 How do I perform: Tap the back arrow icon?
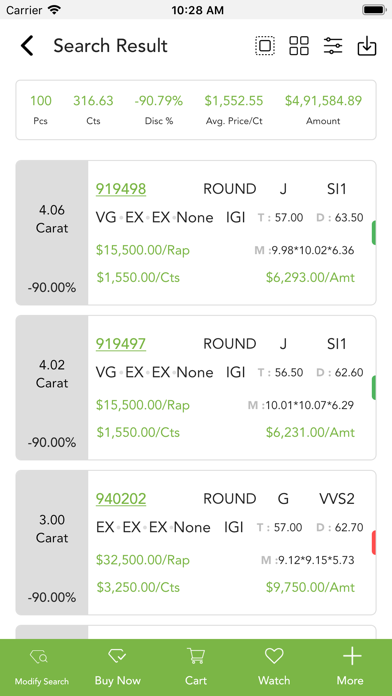pos(27,46)
